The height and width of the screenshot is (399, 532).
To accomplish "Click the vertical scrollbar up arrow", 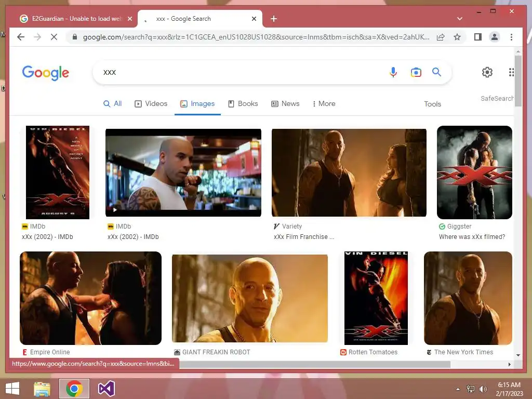I will [518, 51].
